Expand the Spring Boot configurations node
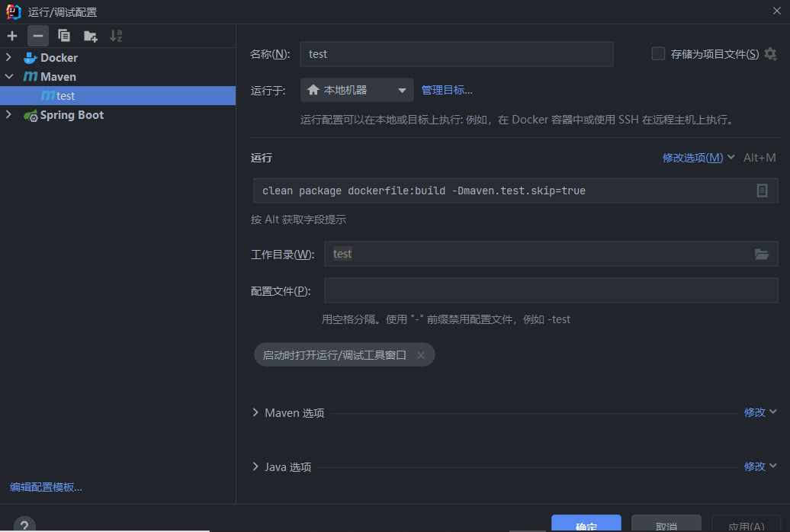The width and height of the screenshot is (790, 532). point(8,115)
